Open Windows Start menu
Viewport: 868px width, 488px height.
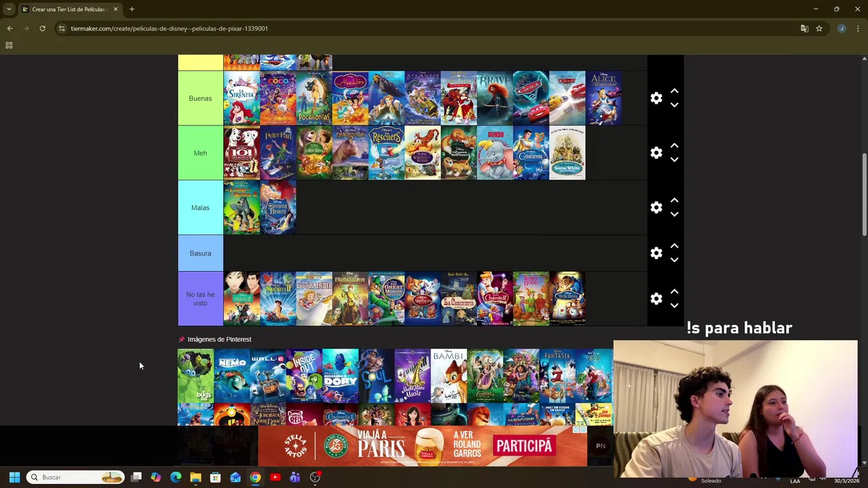tap(14, 477)
